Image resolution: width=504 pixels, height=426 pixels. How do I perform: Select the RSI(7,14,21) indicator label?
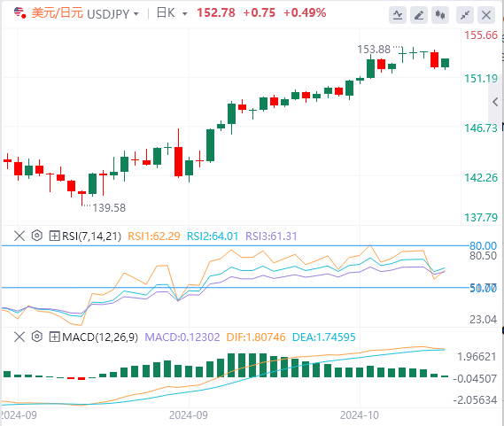click(x=91, y=236)
